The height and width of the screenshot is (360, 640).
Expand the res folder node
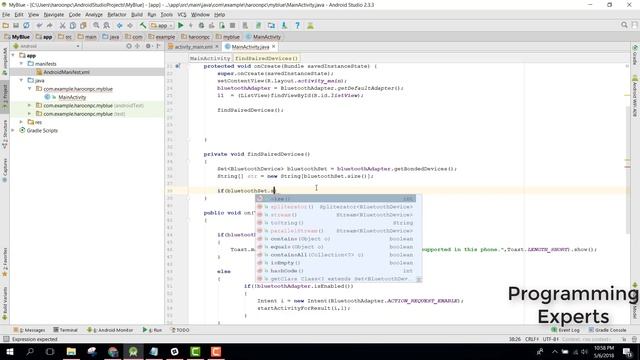click(x=21, y=122)
